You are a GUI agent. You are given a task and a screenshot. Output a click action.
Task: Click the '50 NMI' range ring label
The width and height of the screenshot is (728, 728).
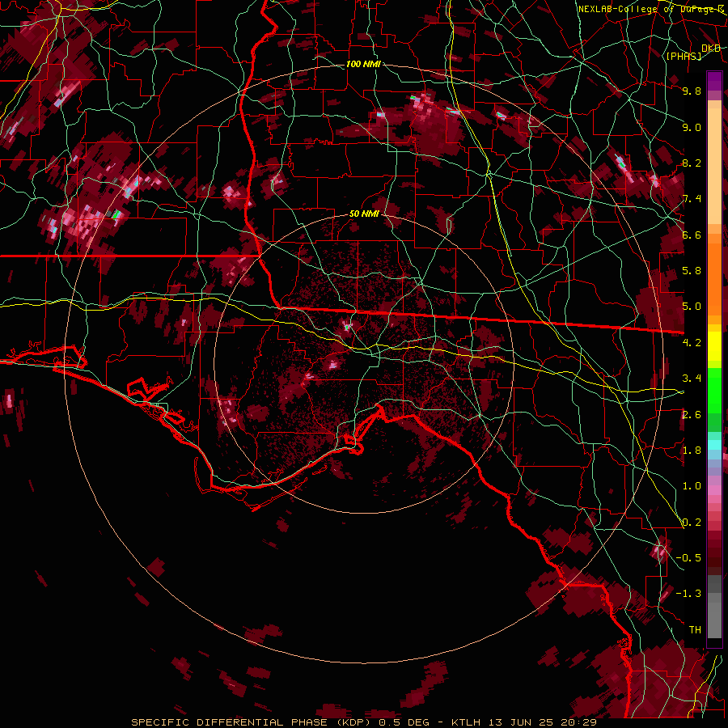[x=364, y=214]
